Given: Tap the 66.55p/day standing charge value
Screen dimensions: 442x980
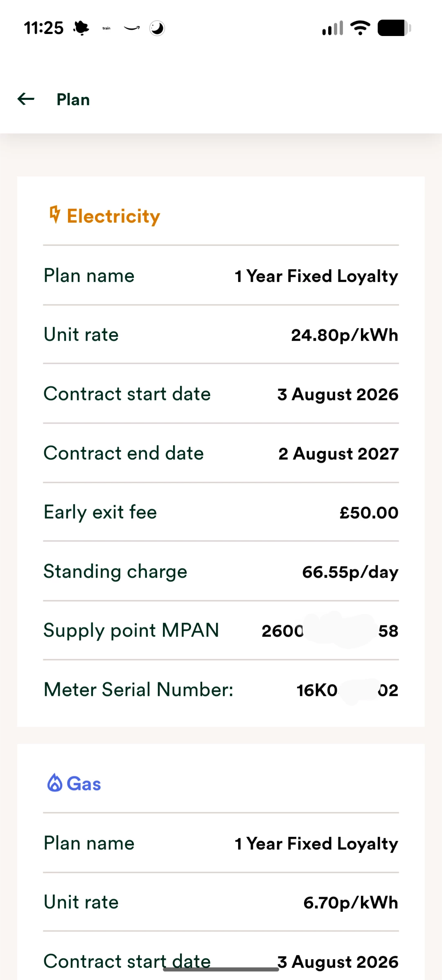Looking at the screenshot, I should click(350, 572).
